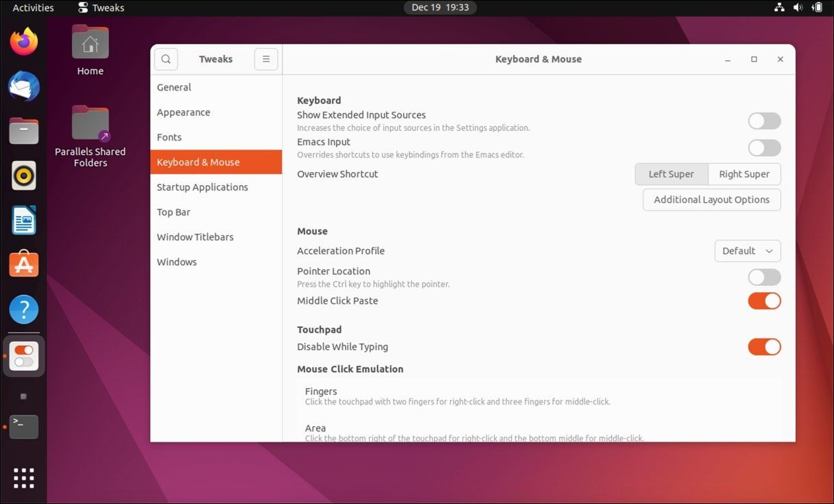Choose Right Super for Overview Shortcut
This screenshot has width=834, height=504.
point(744,174)
